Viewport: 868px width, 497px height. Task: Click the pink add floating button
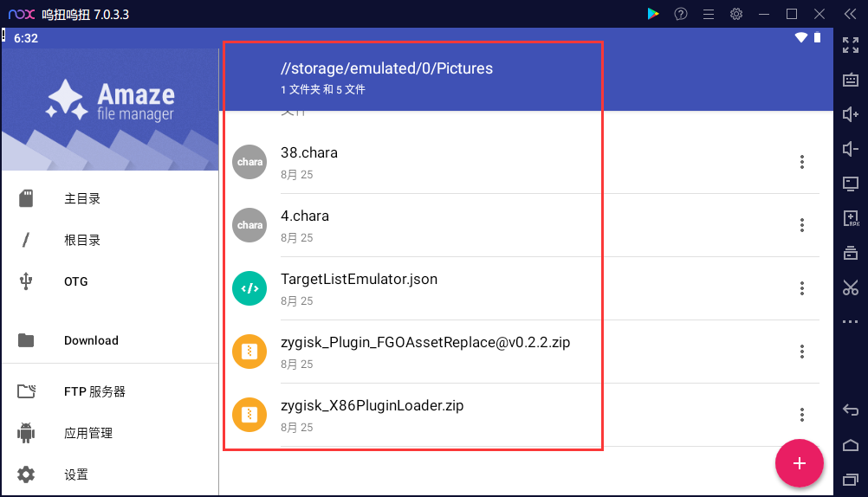[x=799, y=463]
